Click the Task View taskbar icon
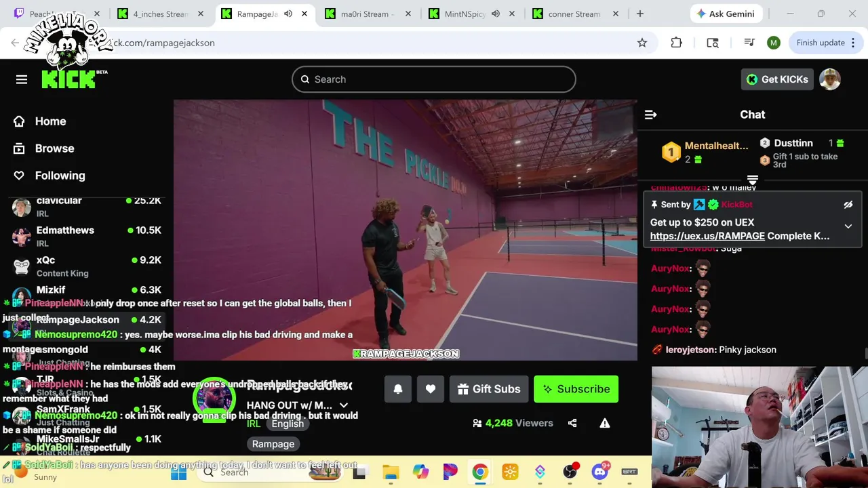868x488 pixels. coord(359,472)
